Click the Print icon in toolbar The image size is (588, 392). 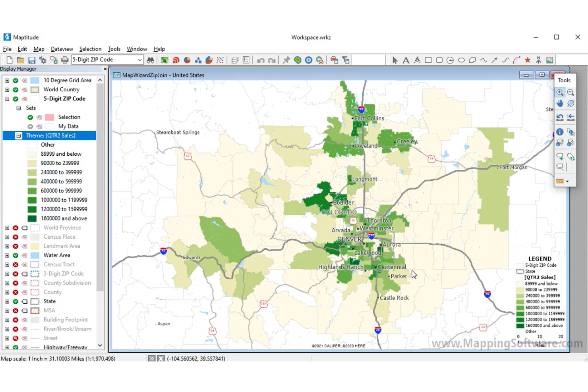(x=64, y=60)
